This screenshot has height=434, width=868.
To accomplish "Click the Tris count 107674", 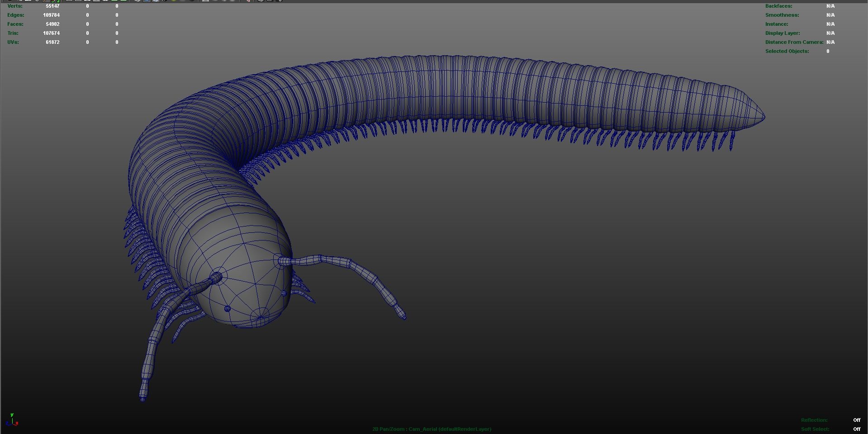I will tap(52, 33).
